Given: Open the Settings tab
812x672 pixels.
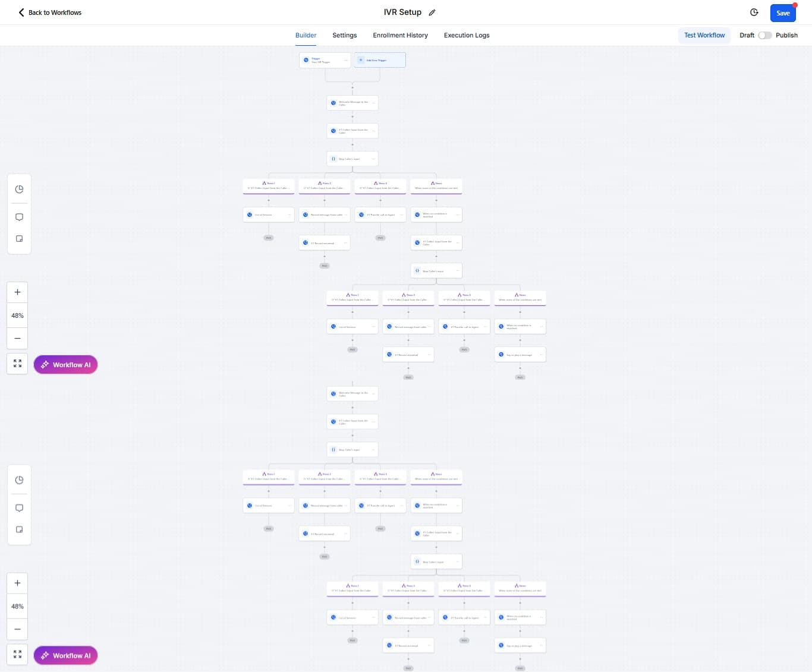Looking at the screenshot, I should click(345, 35).
